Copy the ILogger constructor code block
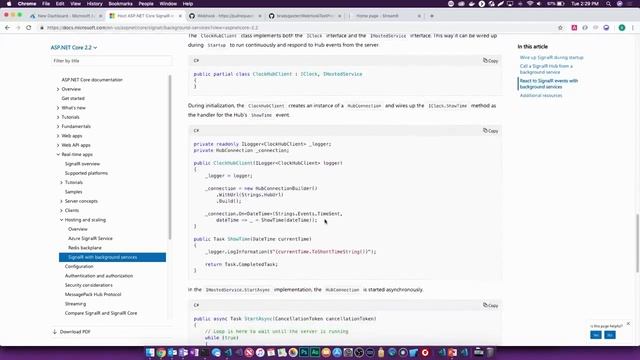 coord(491,131)
